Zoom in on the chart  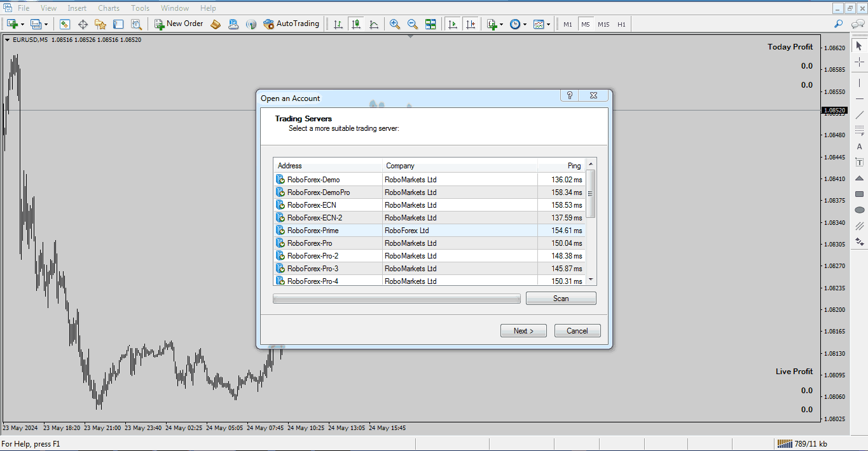click(395, 24)
